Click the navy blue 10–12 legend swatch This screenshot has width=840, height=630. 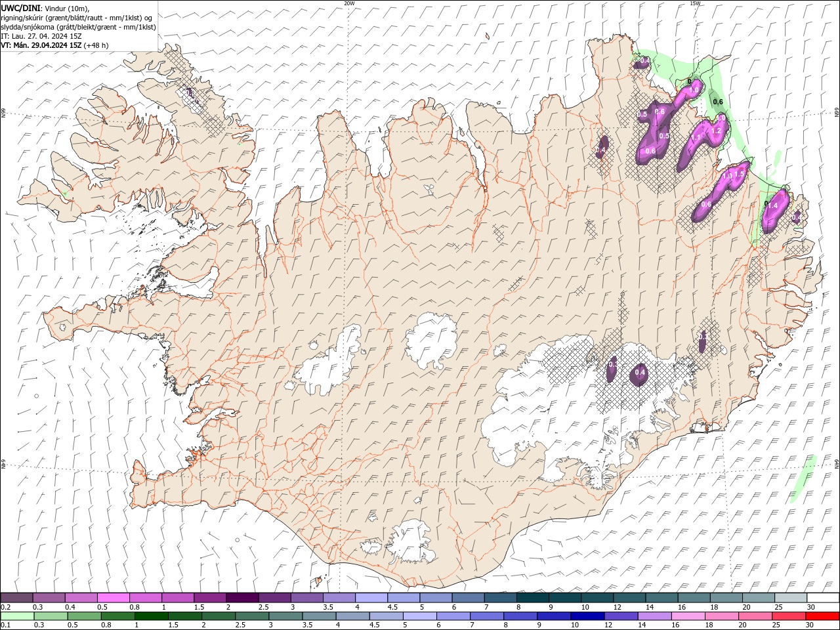coord(587,616)
